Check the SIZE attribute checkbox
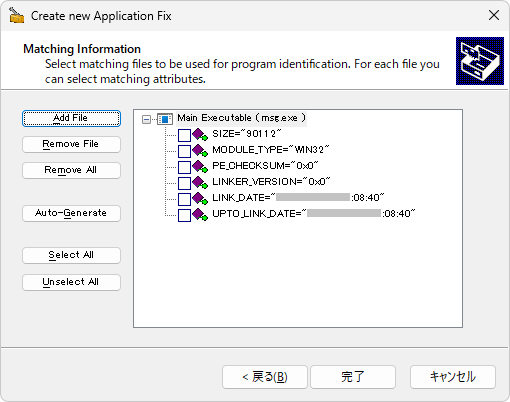This screenshot has width=510, height=402. coord(184,135)
